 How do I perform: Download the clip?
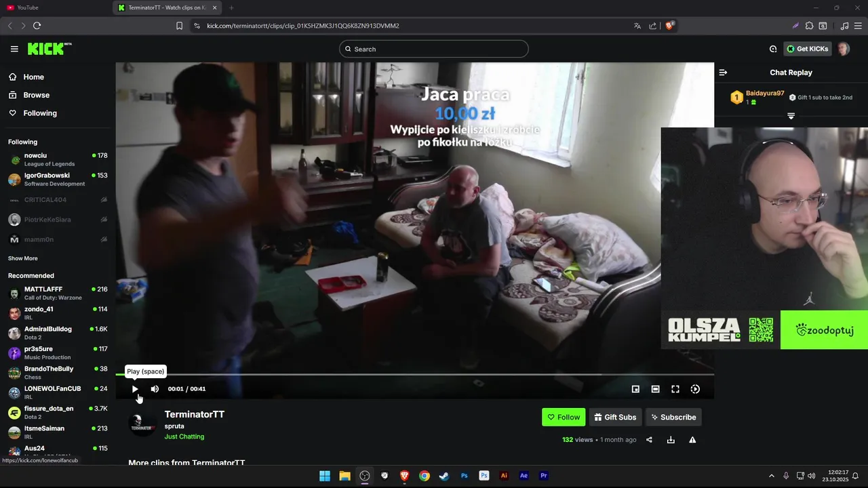click(x=671, y=440)
